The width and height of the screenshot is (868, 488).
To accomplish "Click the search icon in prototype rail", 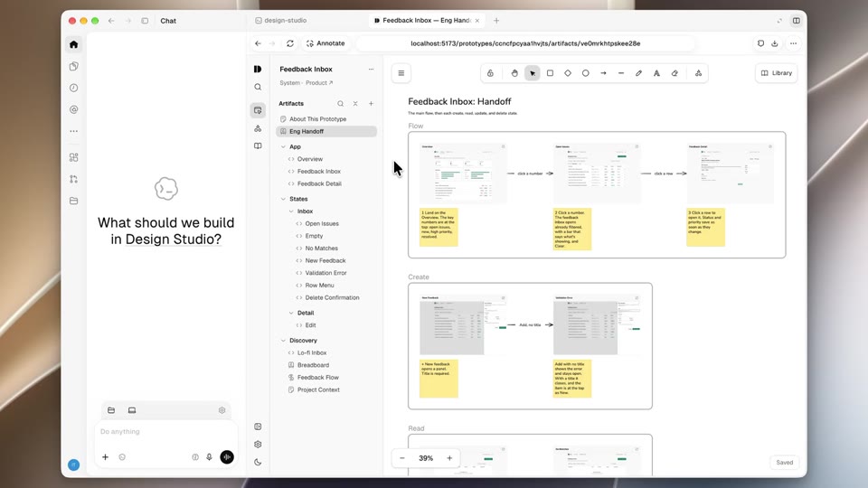I will click(258, 87).
